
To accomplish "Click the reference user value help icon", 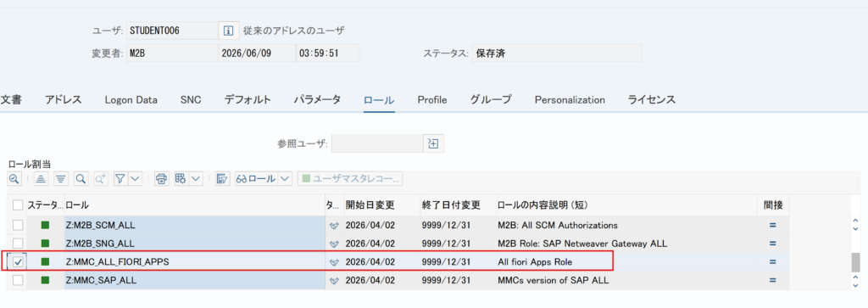I will coord(433,143).
